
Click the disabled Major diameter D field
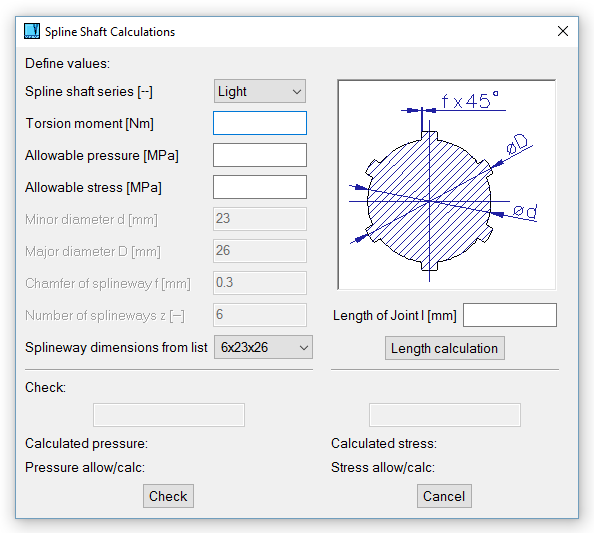(260, 251)
